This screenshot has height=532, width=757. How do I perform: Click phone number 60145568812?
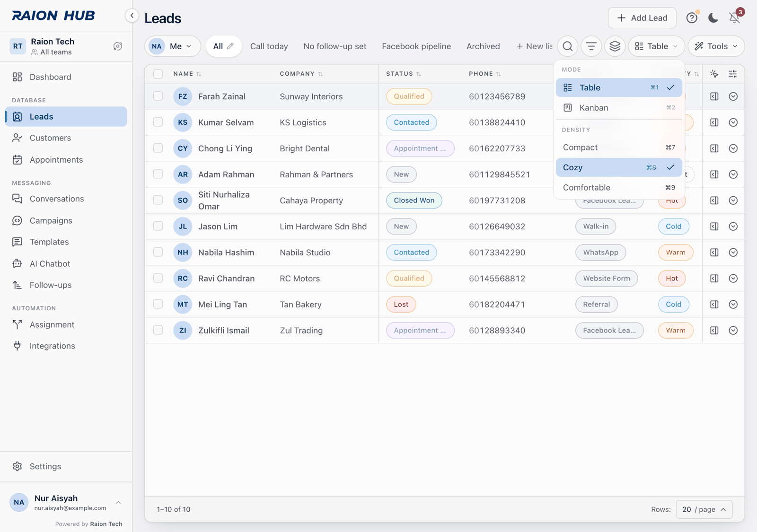497,279
